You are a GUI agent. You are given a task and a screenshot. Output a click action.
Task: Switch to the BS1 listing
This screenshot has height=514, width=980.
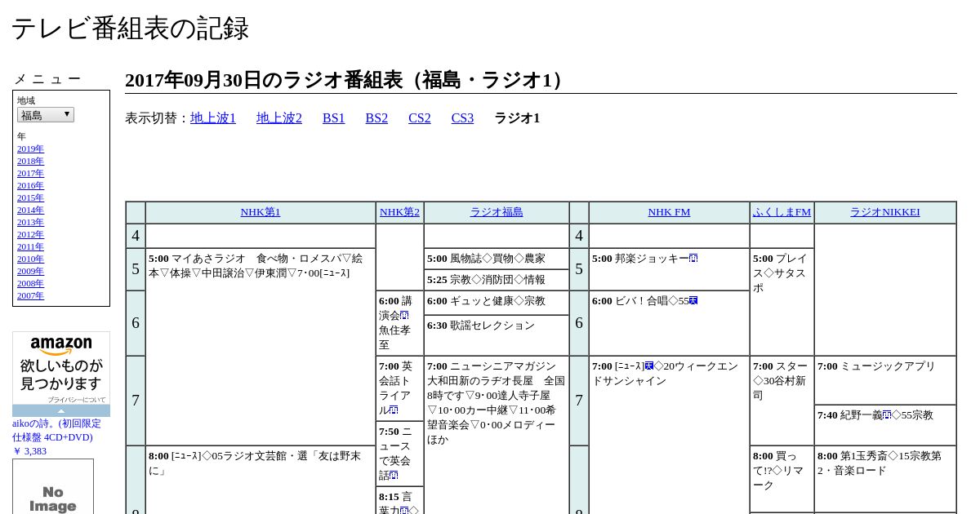tap(334, 118)
